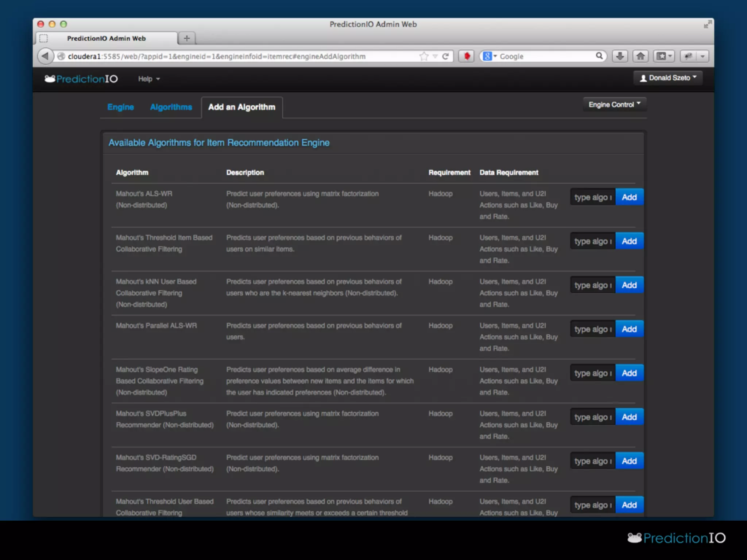
Task: Select the PredictionIO Admin Web browser tab
Action: click(107, 38)
